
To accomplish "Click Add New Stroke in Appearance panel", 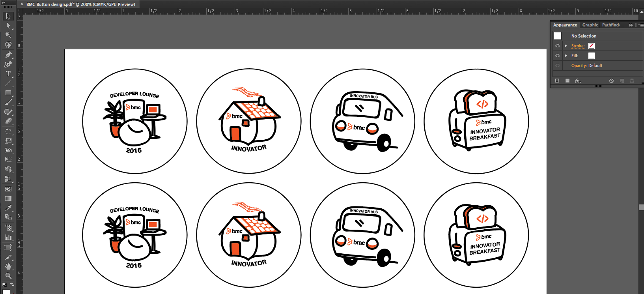I will [x=557, y=81].
